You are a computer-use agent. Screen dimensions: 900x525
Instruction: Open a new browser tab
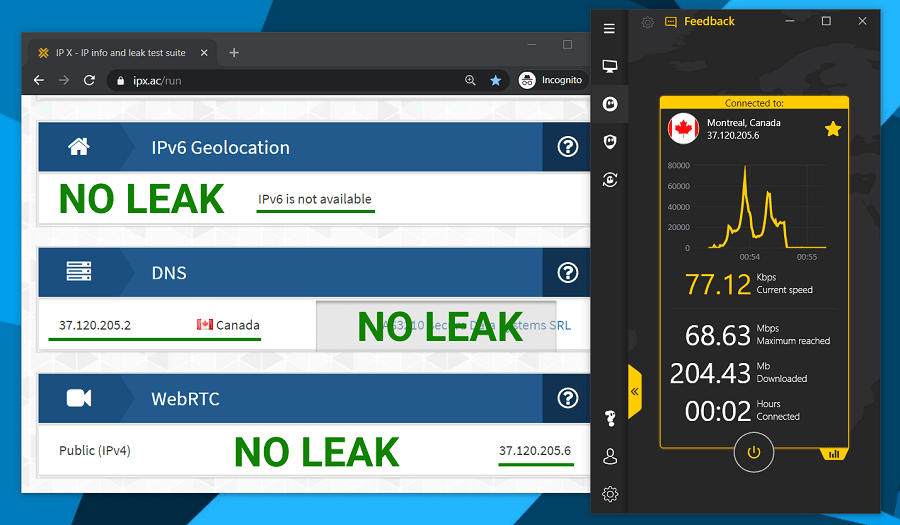point(234,53)
